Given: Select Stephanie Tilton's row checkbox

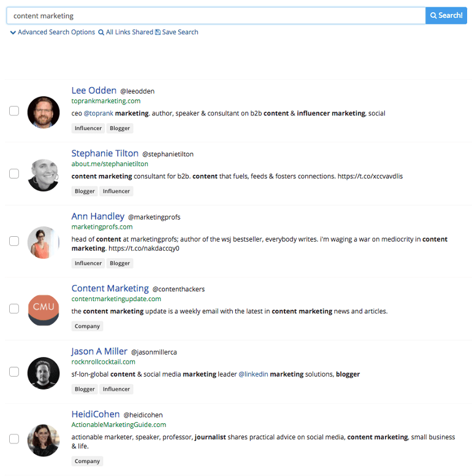Looking at the screenshot, I should pyautogui.click(x=14, y=174).
